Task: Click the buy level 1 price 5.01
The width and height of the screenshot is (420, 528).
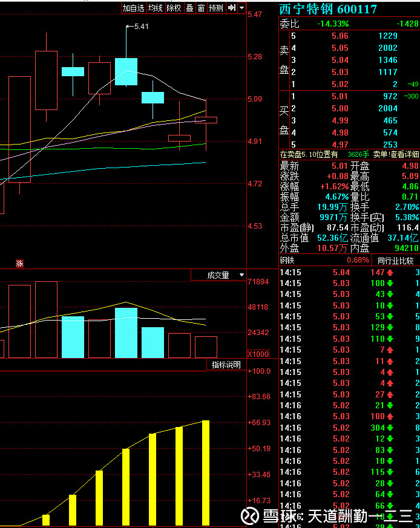Action: pyautogui.click(x=340, y=96)
